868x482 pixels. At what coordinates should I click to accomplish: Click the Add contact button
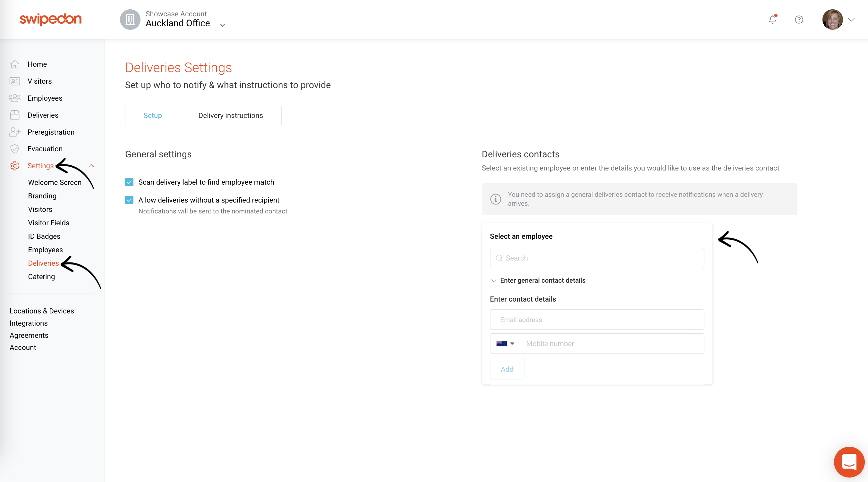[x=507, y=369]
